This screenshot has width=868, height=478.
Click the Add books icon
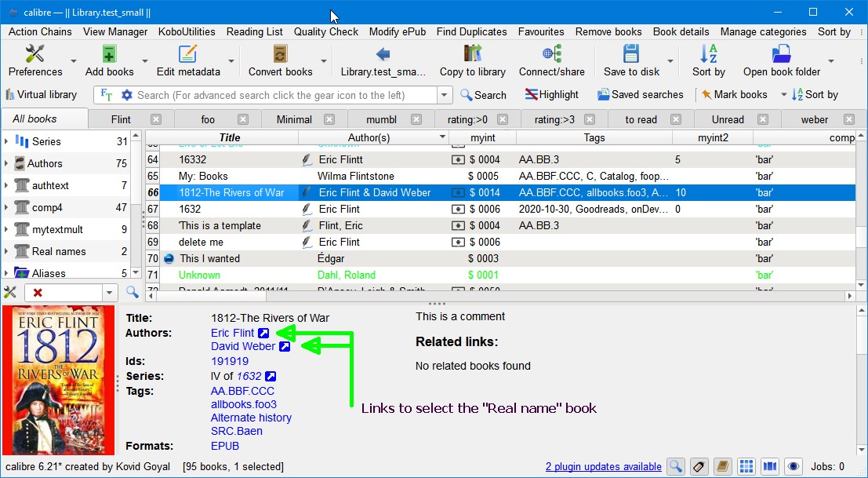point(109,54)
